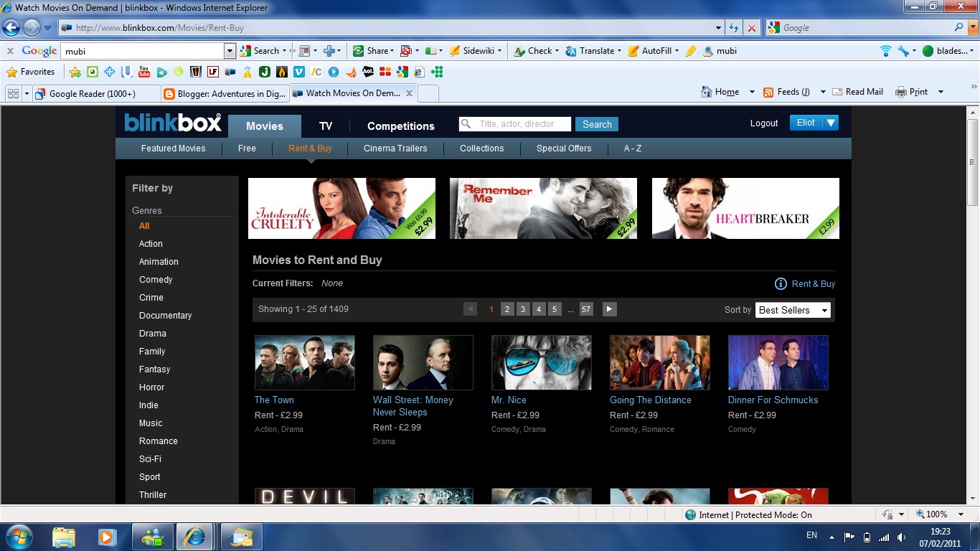Open Add to Favorites star-arrow icon
Viewport: 980px width, 551px height.
(75, 72)
